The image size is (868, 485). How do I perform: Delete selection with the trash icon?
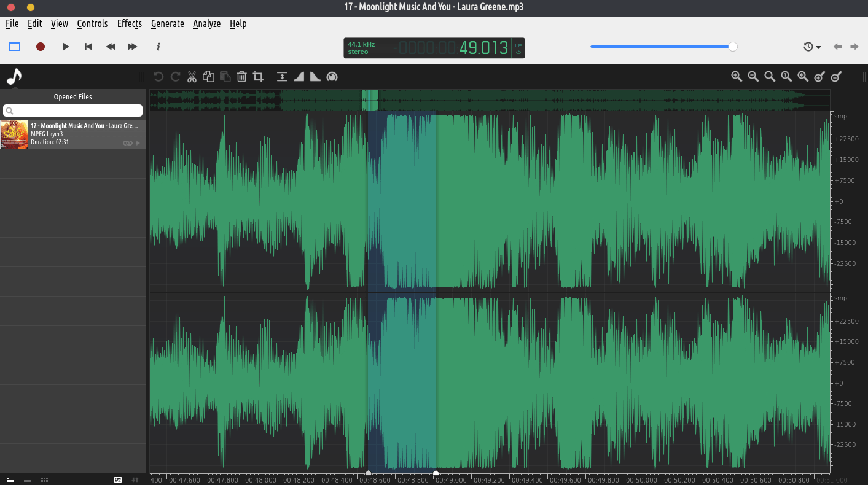[x=242, y=77]
